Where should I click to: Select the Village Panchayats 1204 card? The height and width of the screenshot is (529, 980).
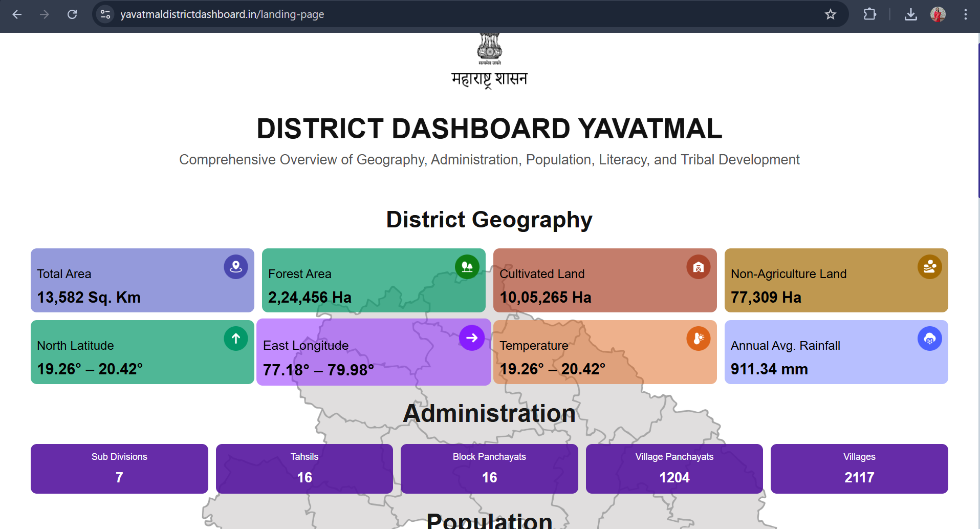(674, 469)
